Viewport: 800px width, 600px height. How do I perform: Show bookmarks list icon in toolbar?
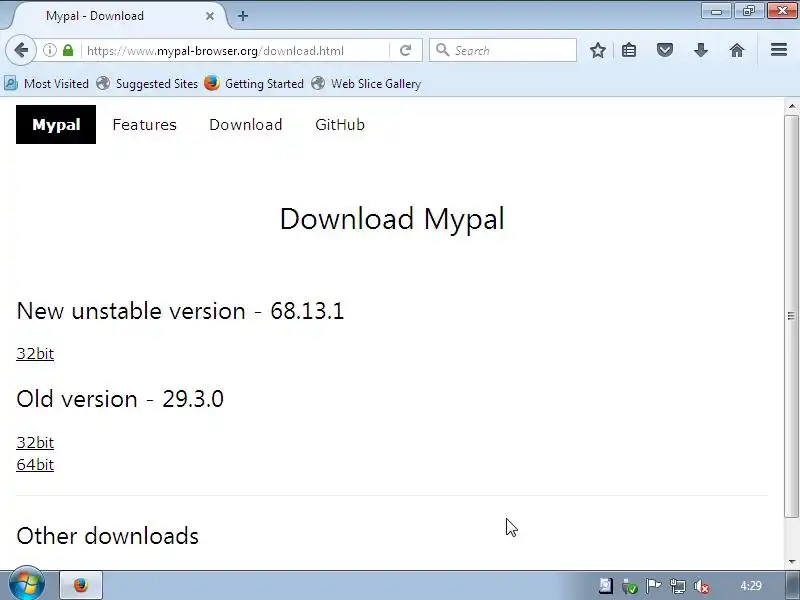(629, 51)
